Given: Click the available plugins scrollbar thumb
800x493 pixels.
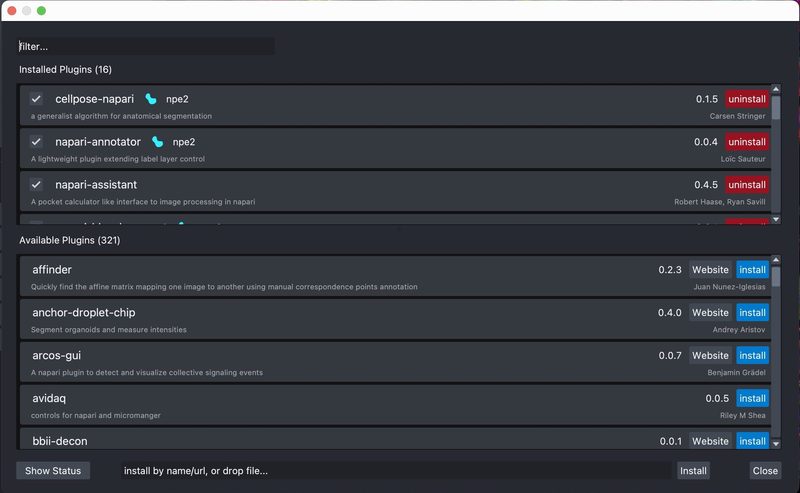Looking at the screenshot, I should (776, 277).
